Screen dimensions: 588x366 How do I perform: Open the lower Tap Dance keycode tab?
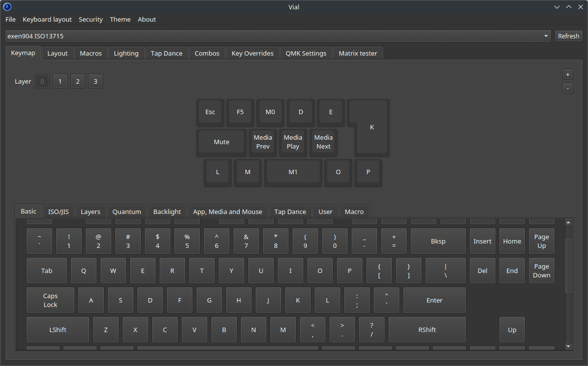pos(290,212)
